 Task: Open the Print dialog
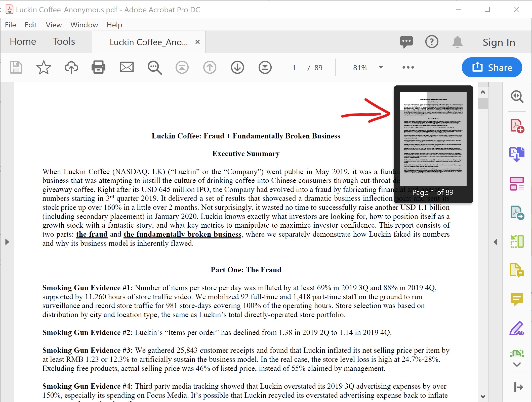click(x=98, y=67)
